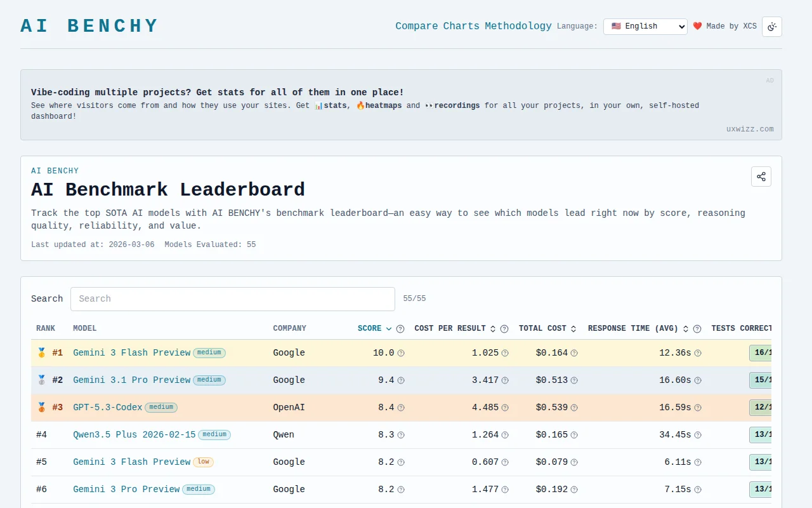Open the info icon next to $0.164
The height and width of the screenshot is (508, 812).
(x=574, y=353)
